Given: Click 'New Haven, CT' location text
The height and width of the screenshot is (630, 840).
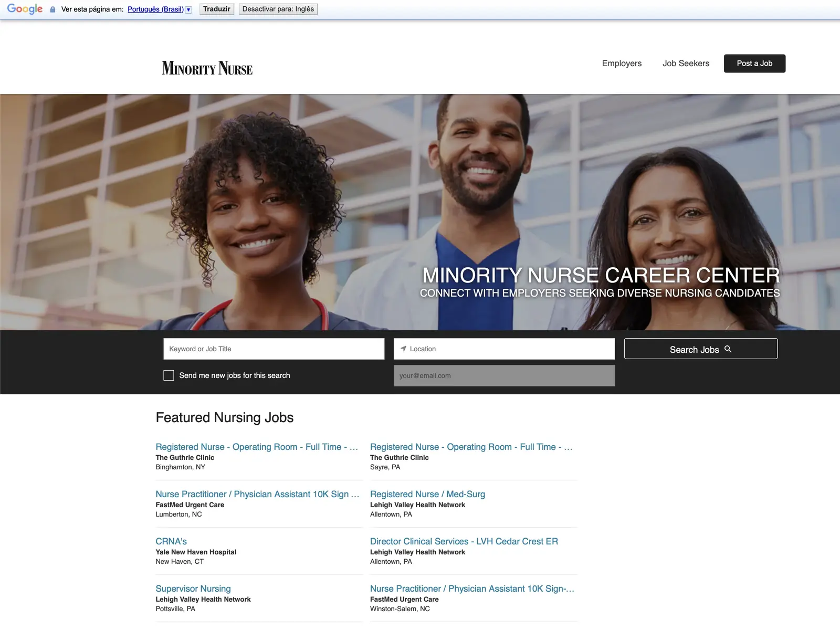Looking at the screenshot, I should click(x=180, y=562).
